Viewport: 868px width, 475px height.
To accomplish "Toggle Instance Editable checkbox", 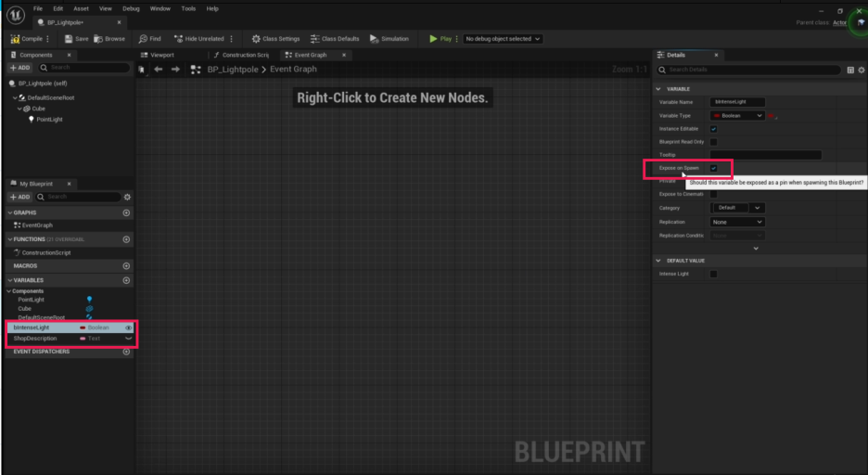I will click(x=713, y=129).
